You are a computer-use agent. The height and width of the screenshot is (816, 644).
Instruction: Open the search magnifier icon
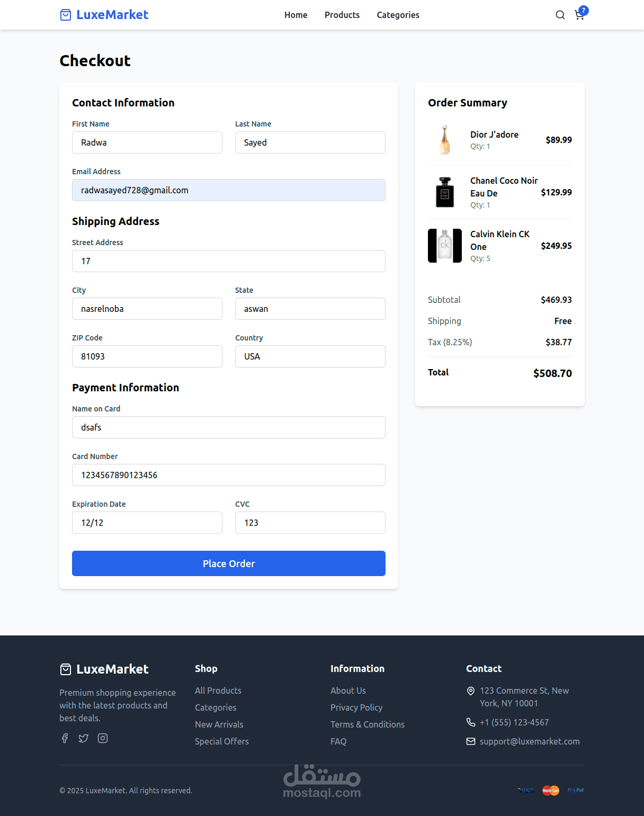(x=560, y=15)
